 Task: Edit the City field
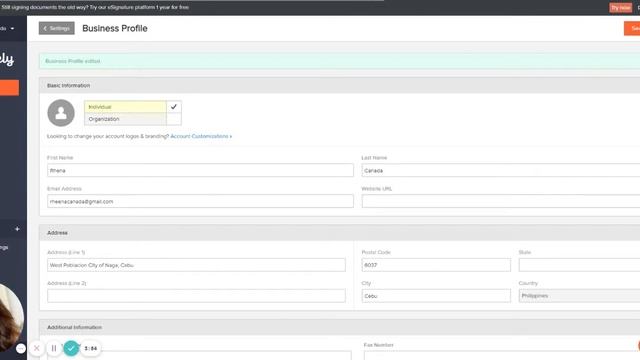436,296
